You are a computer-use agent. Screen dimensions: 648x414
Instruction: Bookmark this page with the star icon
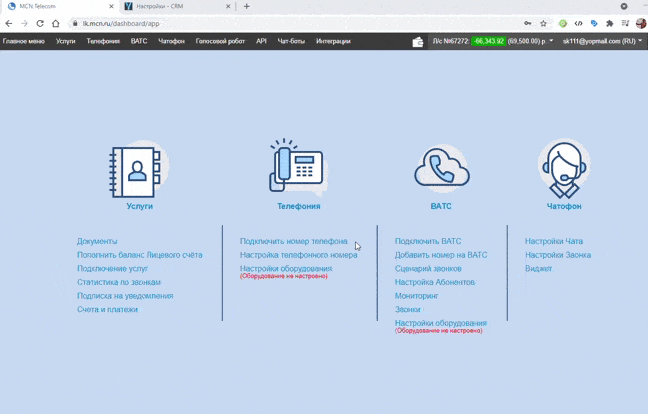[544, 23]
